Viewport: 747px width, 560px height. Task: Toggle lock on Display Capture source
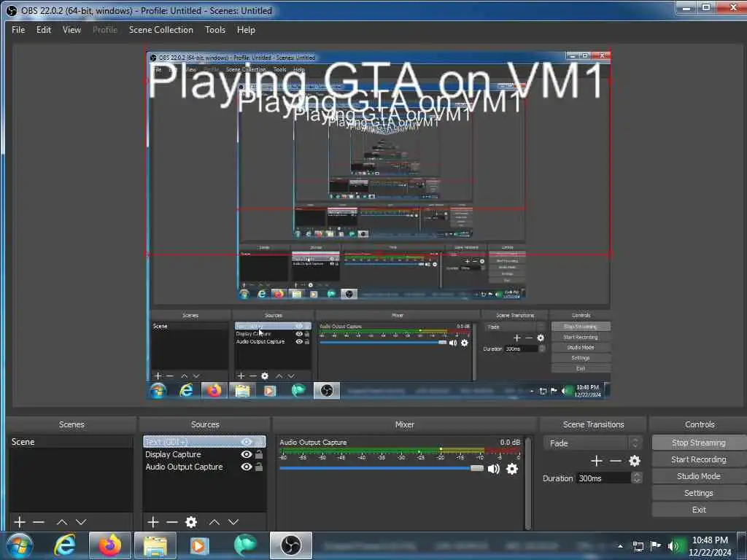(259, 454)
